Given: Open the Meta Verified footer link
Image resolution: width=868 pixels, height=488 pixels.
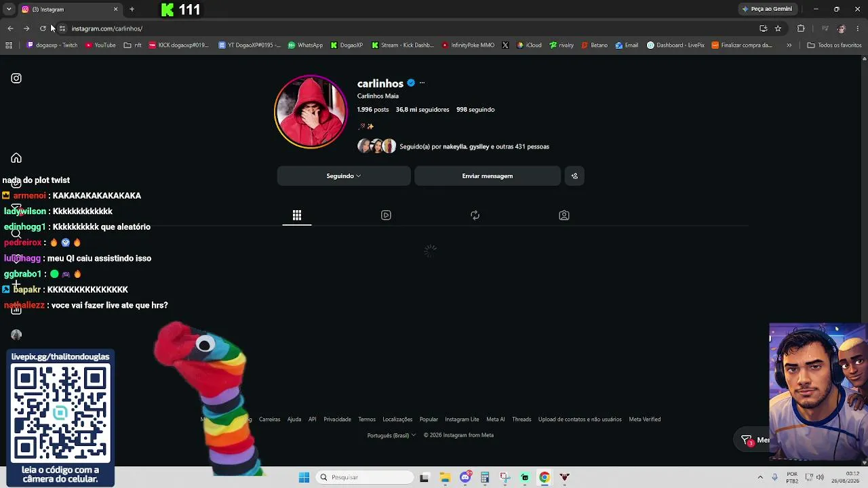Looking at the screenshot, I should 645,420.
